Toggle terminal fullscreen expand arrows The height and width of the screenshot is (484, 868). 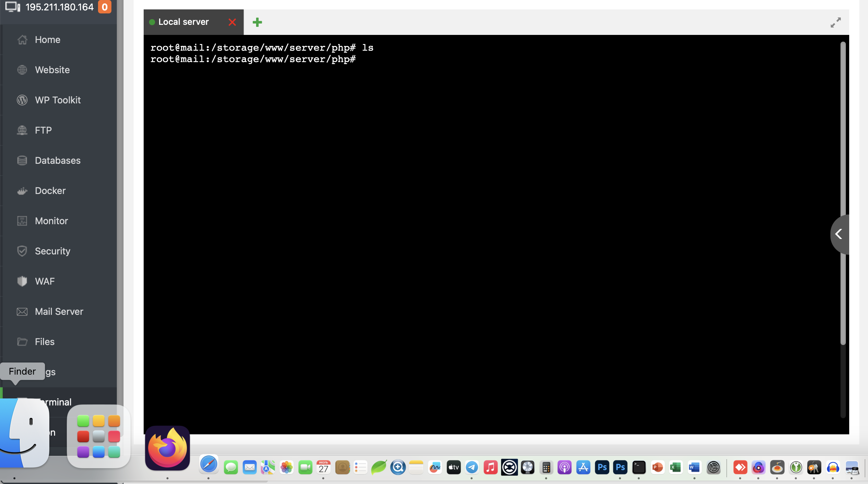point(835,22)
